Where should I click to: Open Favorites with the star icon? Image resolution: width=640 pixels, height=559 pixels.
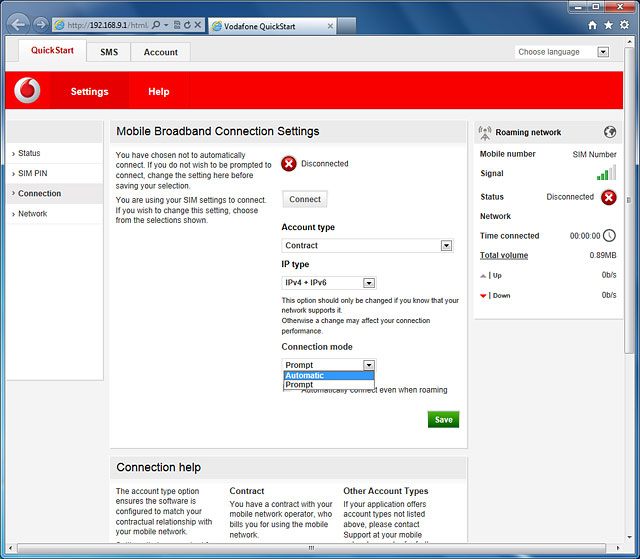click(608, 25)
